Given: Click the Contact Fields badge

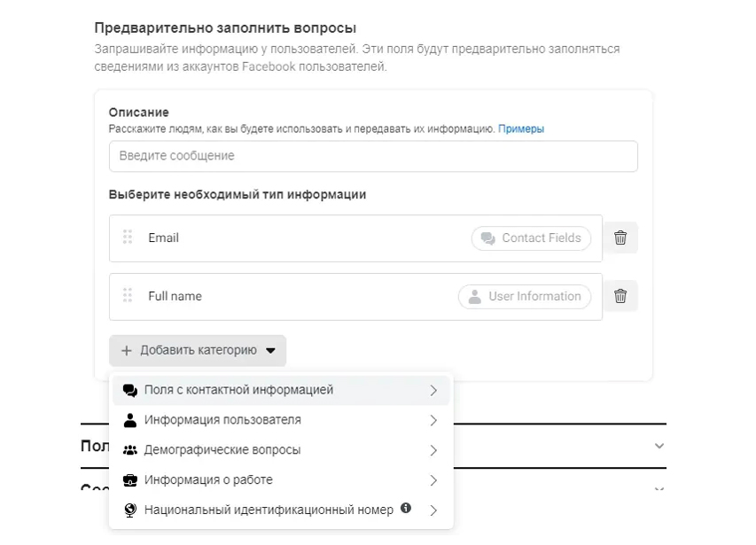Looking at the screenshot, I should point(531,238).
